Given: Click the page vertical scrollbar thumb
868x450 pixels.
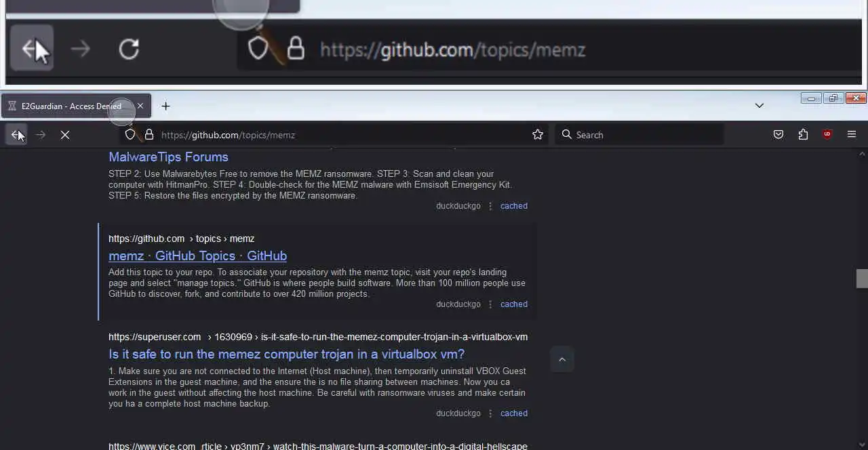Looking at the screenshot, I should (862, 279).
